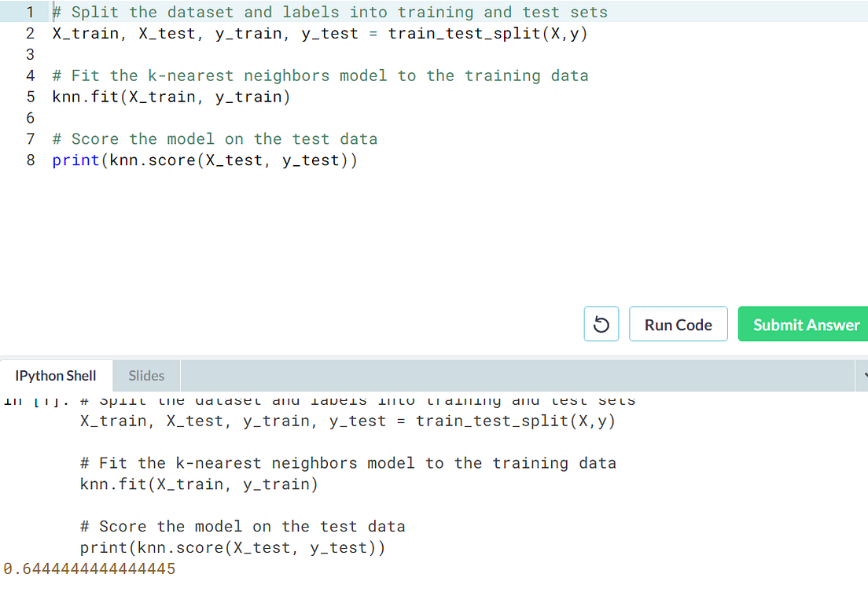Viewport: 868px width, 596px height.
Task: Click the Run Code button
Action: 678,323
